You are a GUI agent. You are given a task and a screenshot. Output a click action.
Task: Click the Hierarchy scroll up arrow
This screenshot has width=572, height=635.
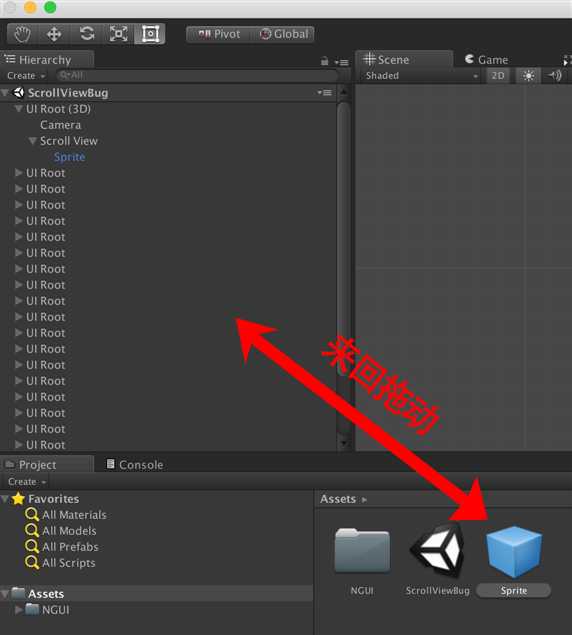pos(344,92)
